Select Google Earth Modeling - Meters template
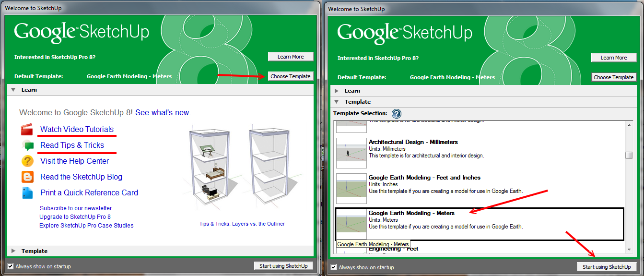 480,224
